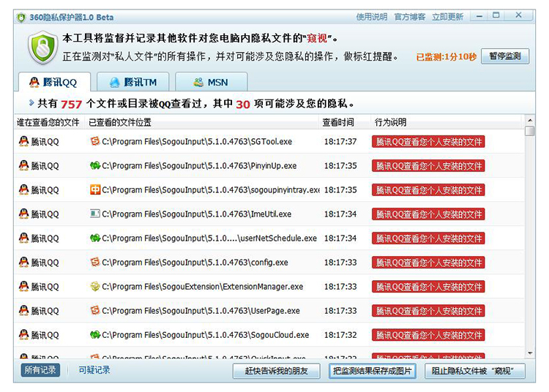Select path C:\Program Files\SogouInput\5.1.0.4763\SGTool.exe
Image resolution: width=549 pixels, height=392 pixels.
pos(197,142)
